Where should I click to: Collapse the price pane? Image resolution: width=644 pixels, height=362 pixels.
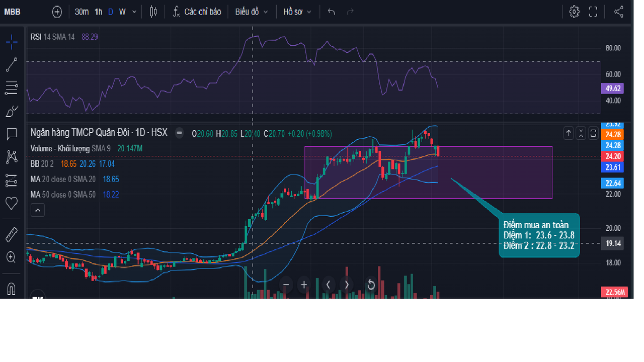(581, 133)
